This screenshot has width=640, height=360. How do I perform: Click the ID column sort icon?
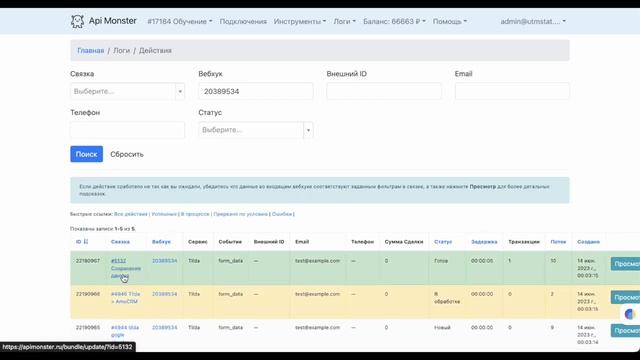coord(86,242)
